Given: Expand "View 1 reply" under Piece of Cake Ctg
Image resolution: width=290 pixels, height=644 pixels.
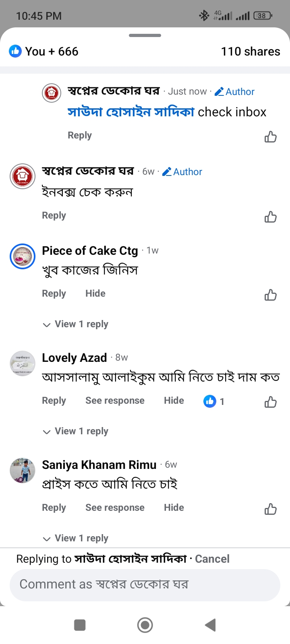Looking at the screenshot, I should (76, 324).
